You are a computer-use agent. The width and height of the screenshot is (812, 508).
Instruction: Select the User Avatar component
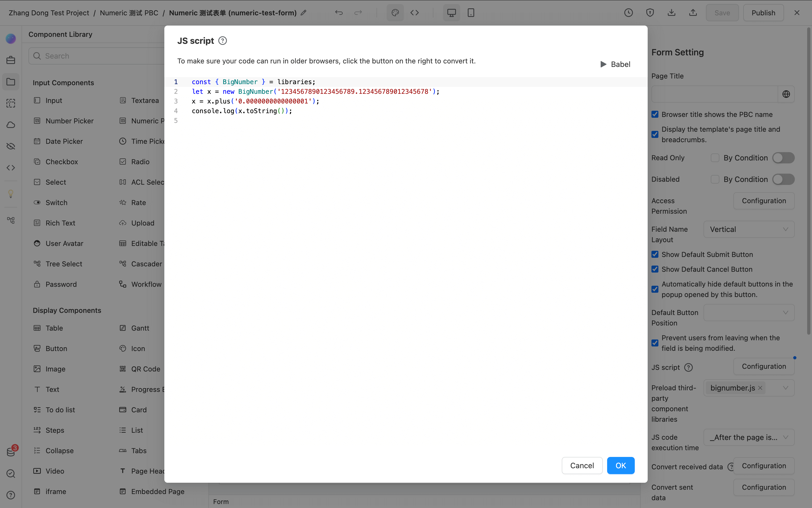58,244
